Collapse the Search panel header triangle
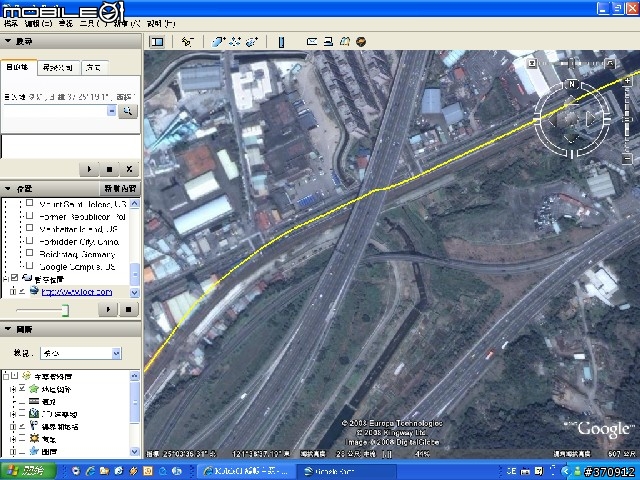 pyautogui.click(x=8, y=41)
